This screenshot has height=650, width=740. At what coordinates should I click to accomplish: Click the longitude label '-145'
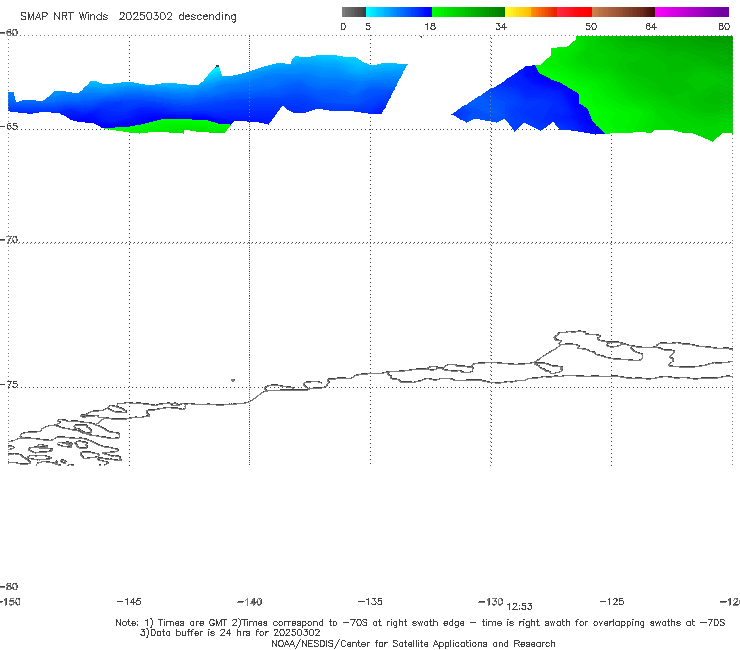pos(129,602)
